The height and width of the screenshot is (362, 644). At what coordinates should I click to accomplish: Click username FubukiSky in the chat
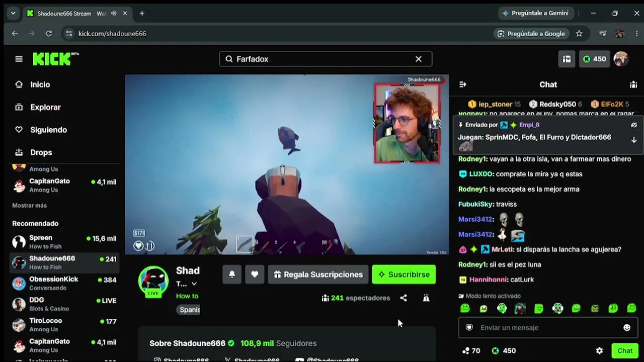point(475,204)
